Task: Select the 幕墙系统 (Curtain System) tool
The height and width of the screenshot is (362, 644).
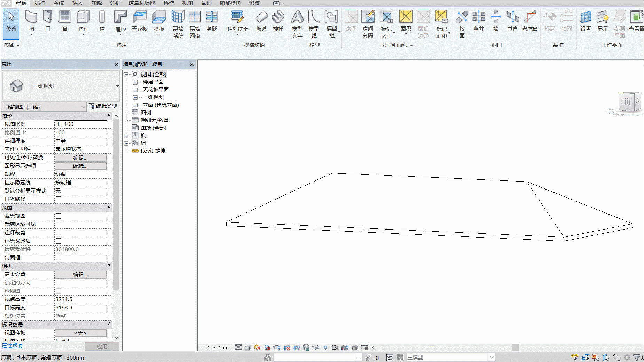Action: tap(178, 24)
